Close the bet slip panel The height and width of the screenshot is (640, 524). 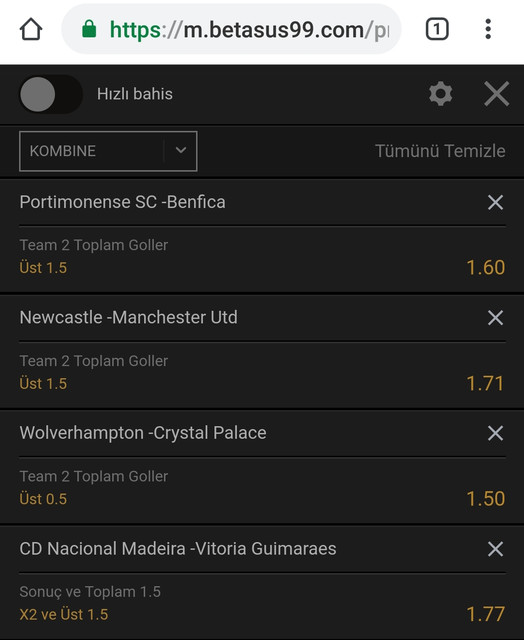click(496, 94)
